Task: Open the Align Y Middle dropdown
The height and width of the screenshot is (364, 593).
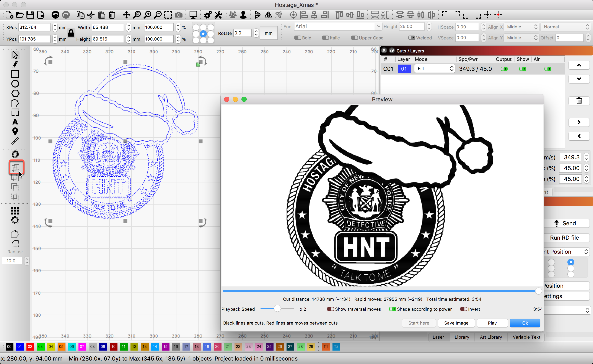Action: (521, 38)
